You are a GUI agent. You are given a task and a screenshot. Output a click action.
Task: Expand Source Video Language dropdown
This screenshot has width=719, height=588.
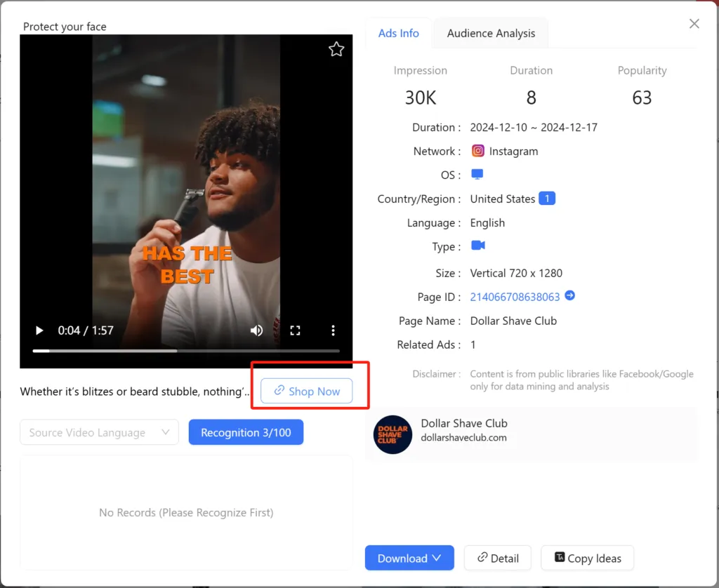pos(99,432)
